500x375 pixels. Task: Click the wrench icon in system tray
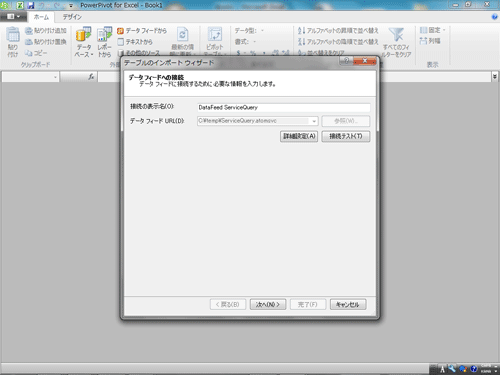pyautogui.click(x=452, y=369)
